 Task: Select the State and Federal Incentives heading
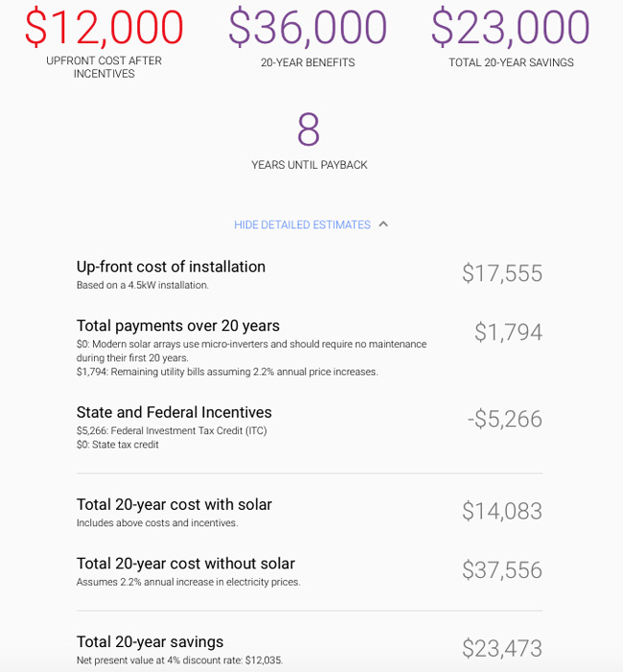pos(173,412)
